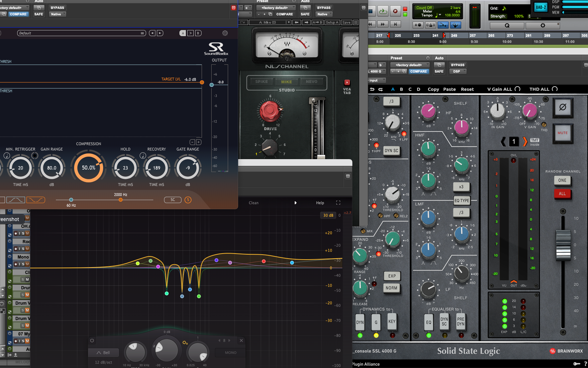The height and width of the screenshot is (368, 588).
Task: Click the minus zoom icon above Gate Range
Action: click(192, 142)
